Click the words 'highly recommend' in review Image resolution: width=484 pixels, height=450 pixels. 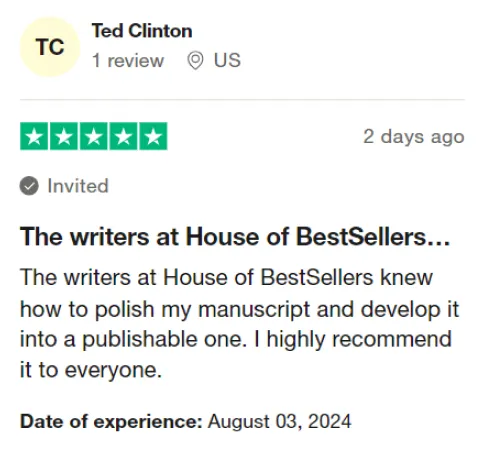click(359, 340)
